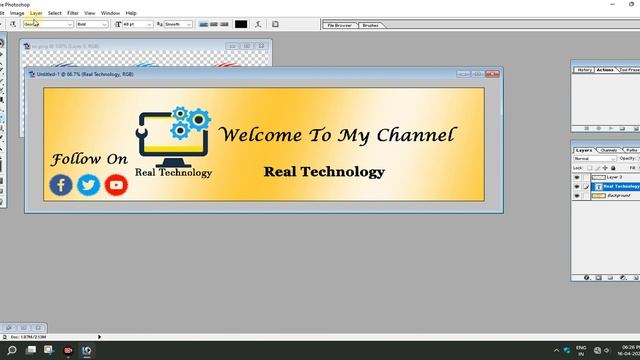Select left align text button

pyautogui.click(x=203, y=24)
